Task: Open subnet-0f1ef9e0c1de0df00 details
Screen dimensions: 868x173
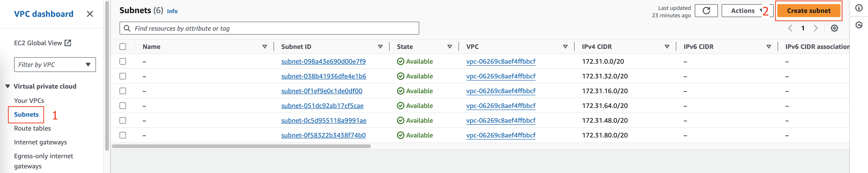Action: tap(322, 91)
